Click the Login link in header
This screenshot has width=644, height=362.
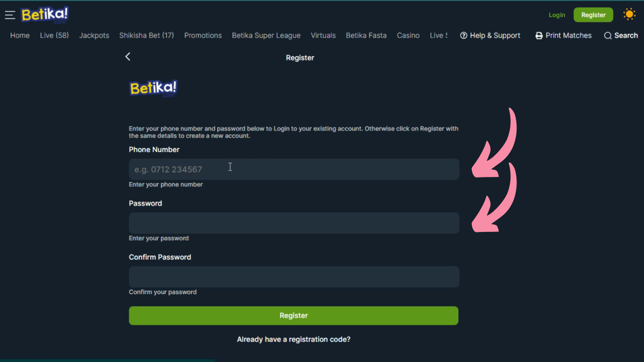pos(557,15)
